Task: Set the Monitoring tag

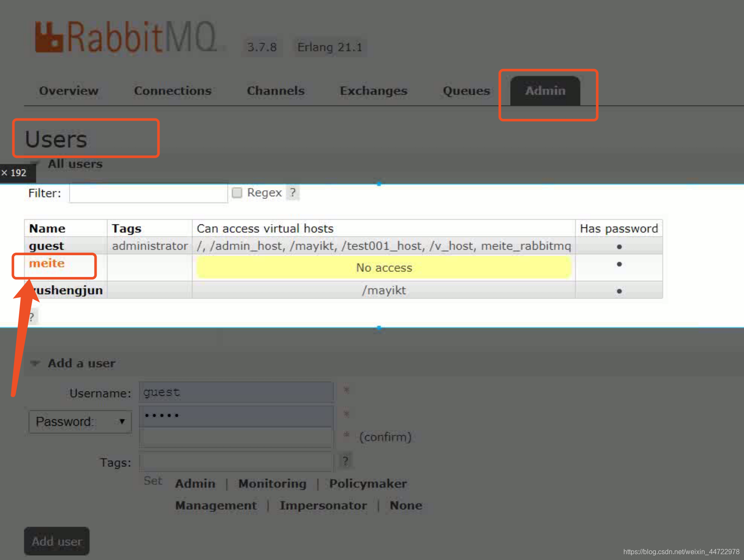Action: coord(272,483)
